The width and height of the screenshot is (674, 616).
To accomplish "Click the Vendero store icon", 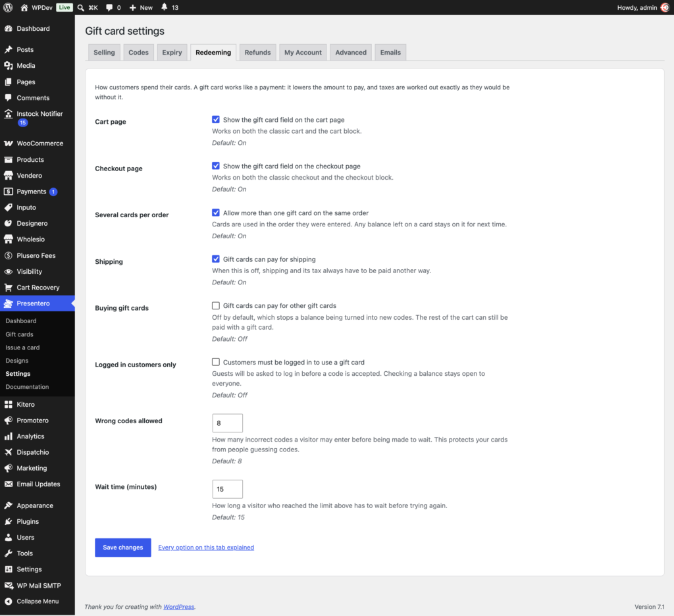I will point(8,175).
